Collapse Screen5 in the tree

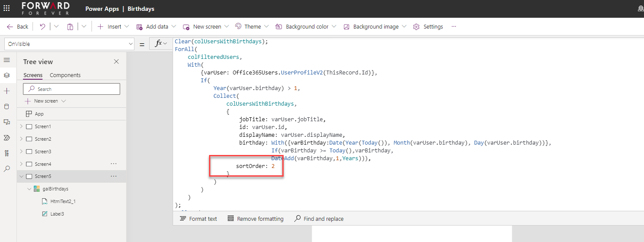(x=22, y=176)
